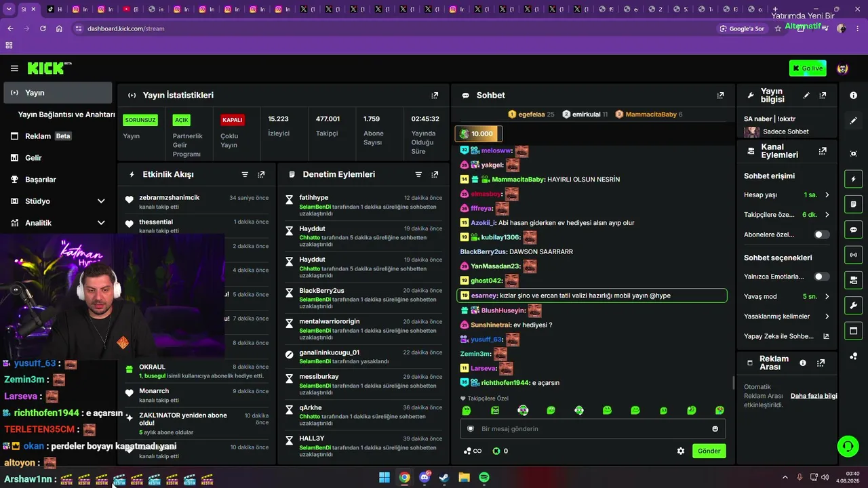
Task: Toggle the Yalnızca Emotlarla switch
Action: 821,277
